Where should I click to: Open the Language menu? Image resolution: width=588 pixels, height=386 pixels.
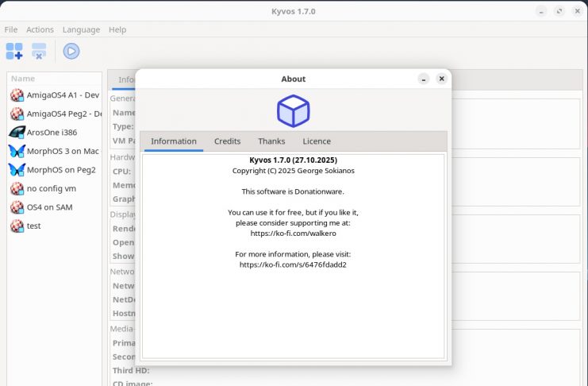click(82, 29)
